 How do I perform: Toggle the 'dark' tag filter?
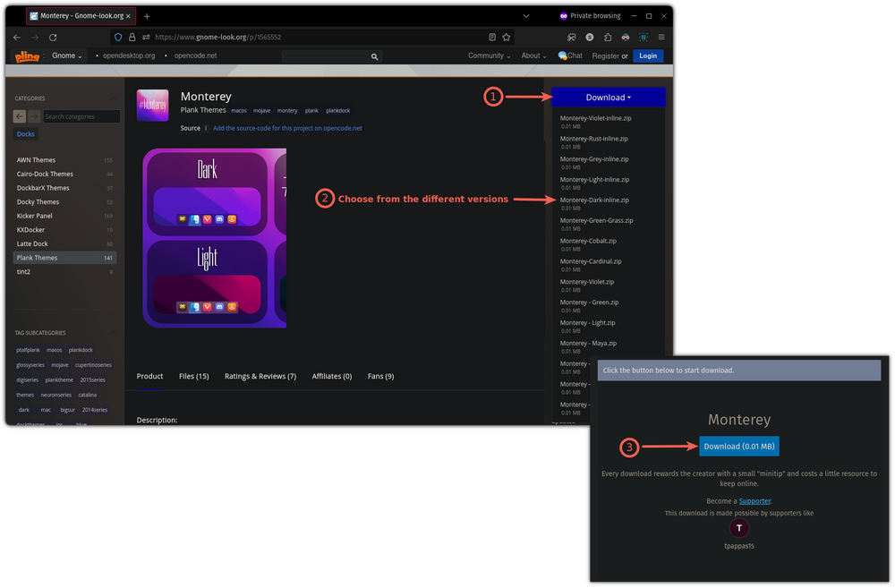coord(23,409)
